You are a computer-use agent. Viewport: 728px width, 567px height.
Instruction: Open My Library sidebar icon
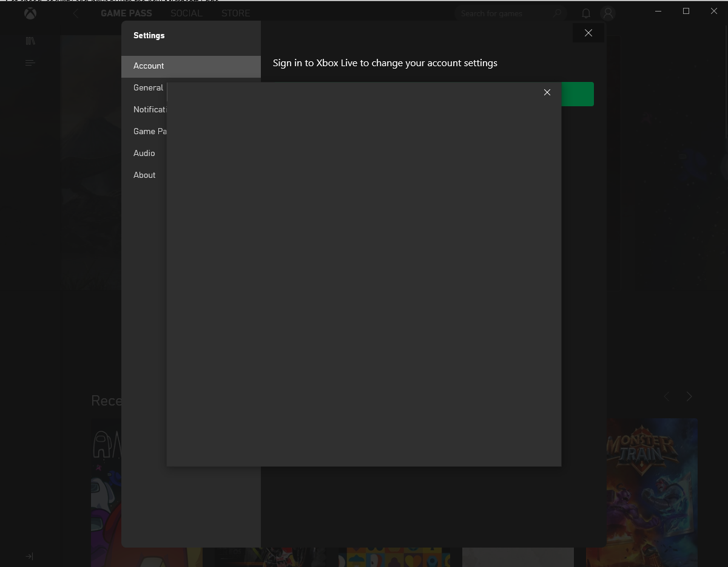tap(30, 41)
